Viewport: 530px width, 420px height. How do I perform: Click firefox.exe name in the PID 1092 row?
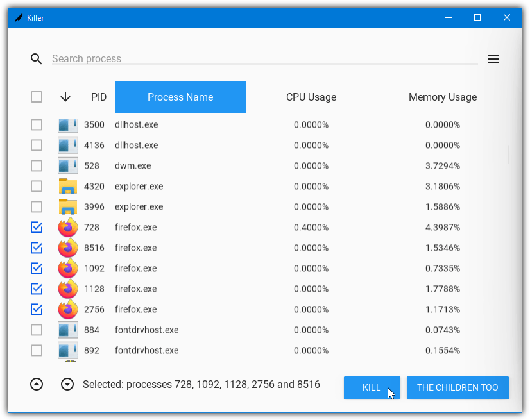[136, 269]
